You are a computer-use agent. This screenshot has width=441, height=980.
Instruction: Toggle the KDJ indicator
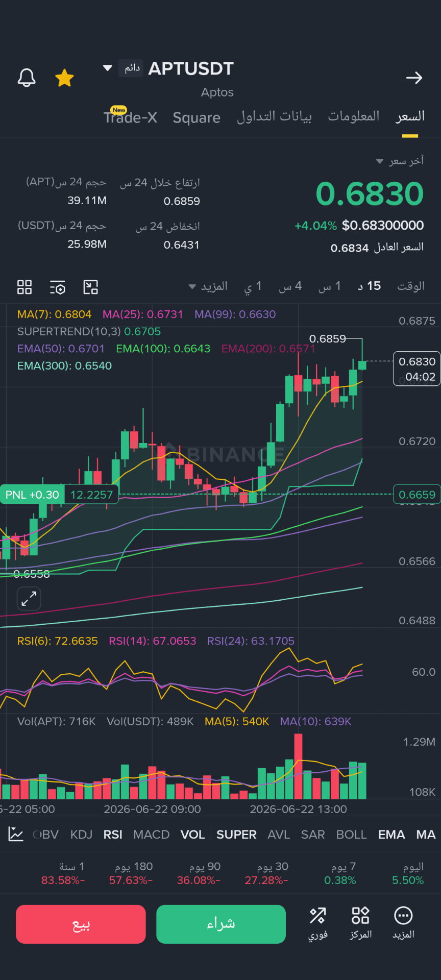[x=81, y=835]
